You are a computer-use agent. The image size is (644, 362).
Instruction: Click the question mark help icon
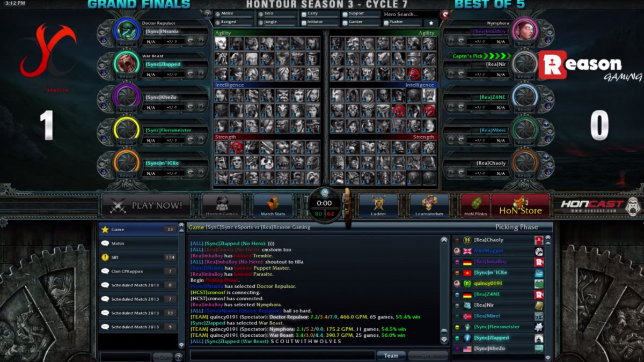point(208,13)
